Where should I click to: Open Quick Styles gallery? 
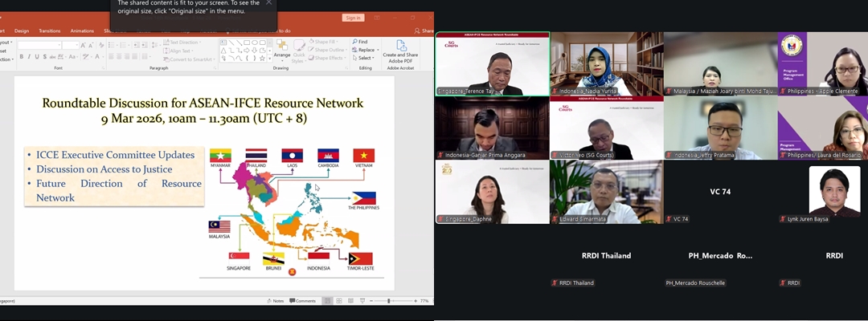pyautogui.click(x=299, y=52)
